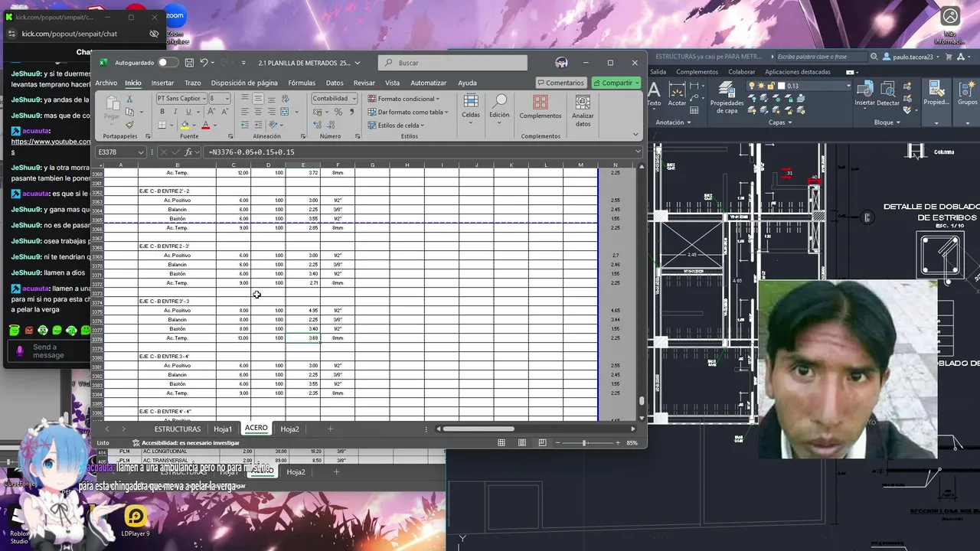980x551 pixels.
Task: Open the Celdas menu button
Action: click(471, 107)
